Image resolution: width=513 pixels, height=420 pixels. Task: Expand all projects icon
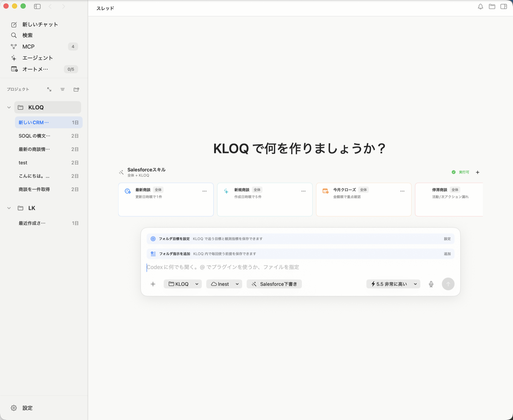49,89
